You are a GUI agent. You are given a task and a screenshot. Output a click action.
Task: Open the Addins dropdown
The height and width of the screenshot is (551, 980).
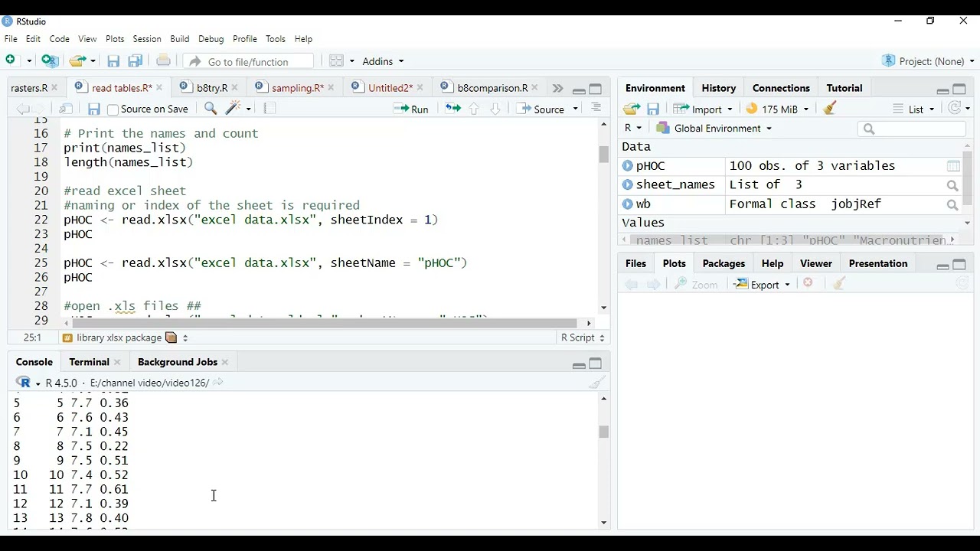tap(383, 61)
